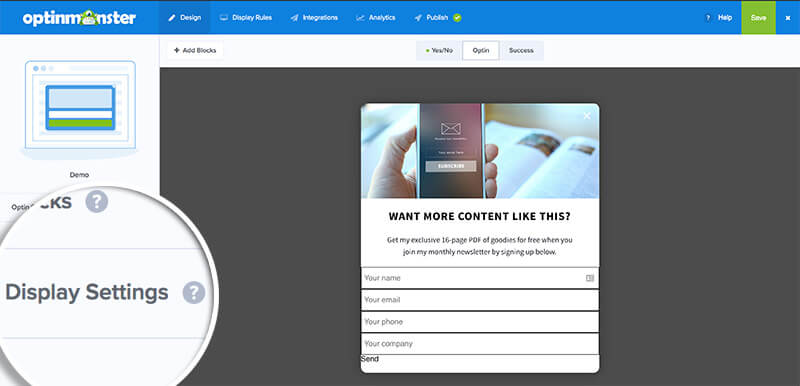Click the Your email input field
Viewport: 800px width, 386px height.
click(x=480, y=300)
